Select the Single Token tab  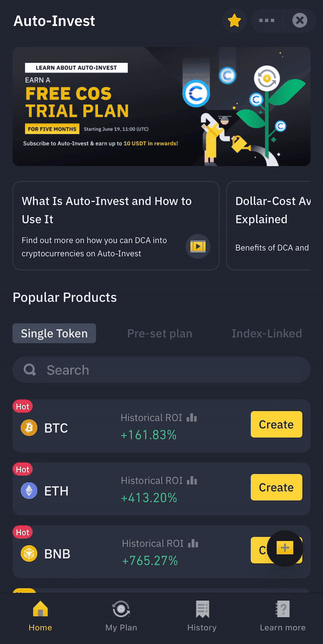pos(54,333)
